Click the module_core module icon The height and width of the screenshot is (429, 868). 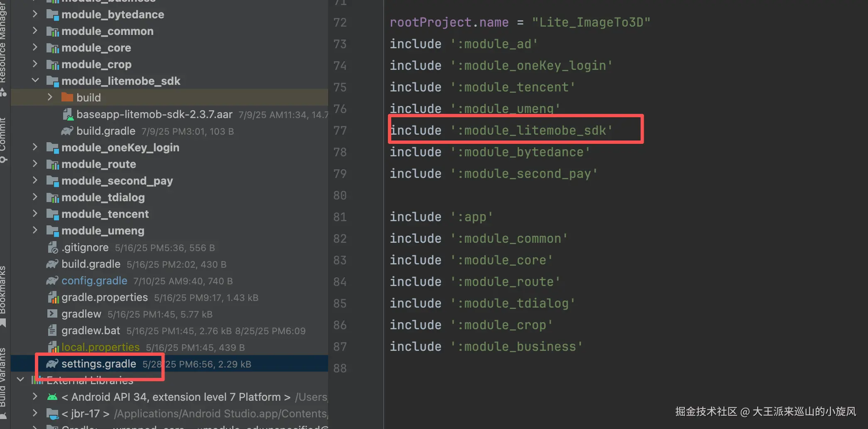pyautogui.click(x=52, y=48)
